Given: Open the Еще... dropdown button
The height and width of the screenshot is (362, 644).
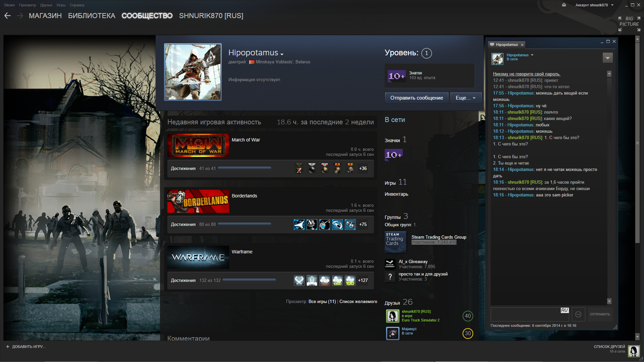Looking at the screenshot, I should (x=466, y=98).
